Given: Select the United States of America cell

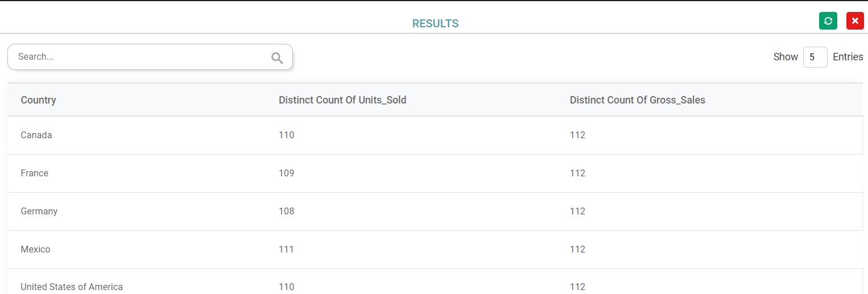Looking at the screenshot, I should [x=72, y=287].
